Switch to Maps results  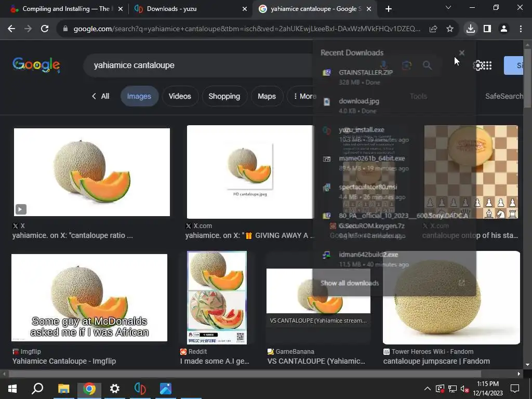click(267, 96)
